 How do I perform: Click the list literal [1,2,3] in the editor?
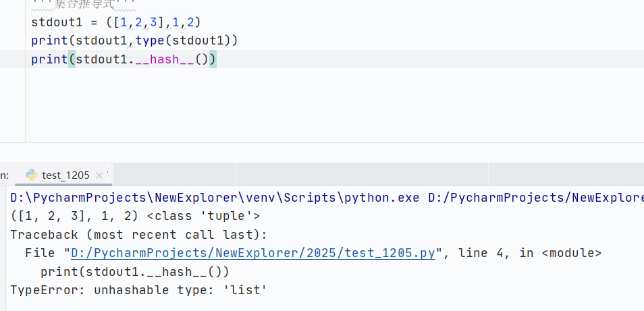(x=140, y=22)
